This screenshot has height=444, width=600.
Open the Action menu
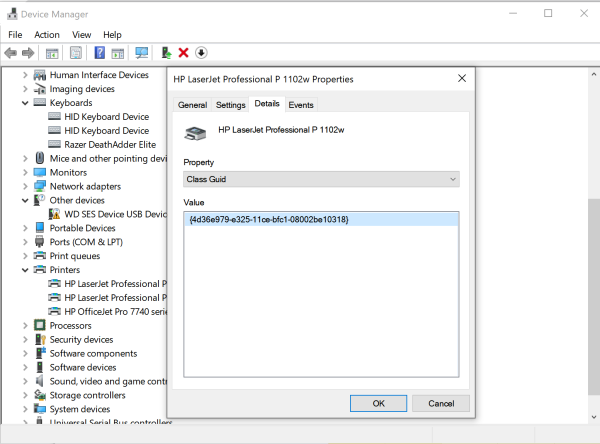click(47, 35)
